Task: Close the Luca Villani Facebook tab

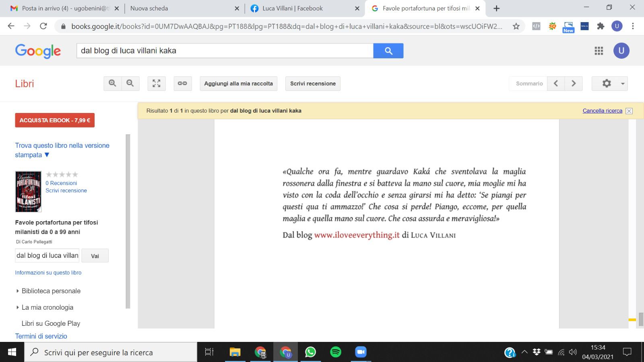Action: tap(357, 8)
